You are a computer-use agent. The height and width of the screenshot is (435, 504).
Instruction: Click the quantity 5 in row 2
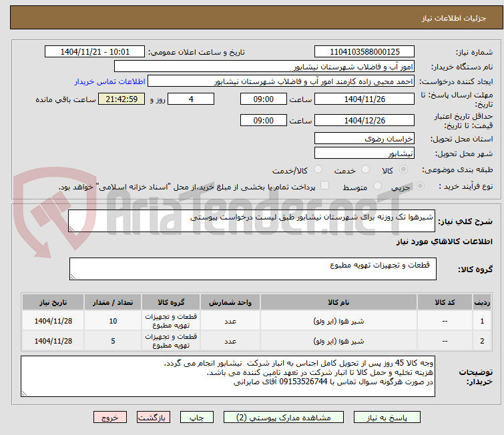pyautogui.click(x=113, y=341)
